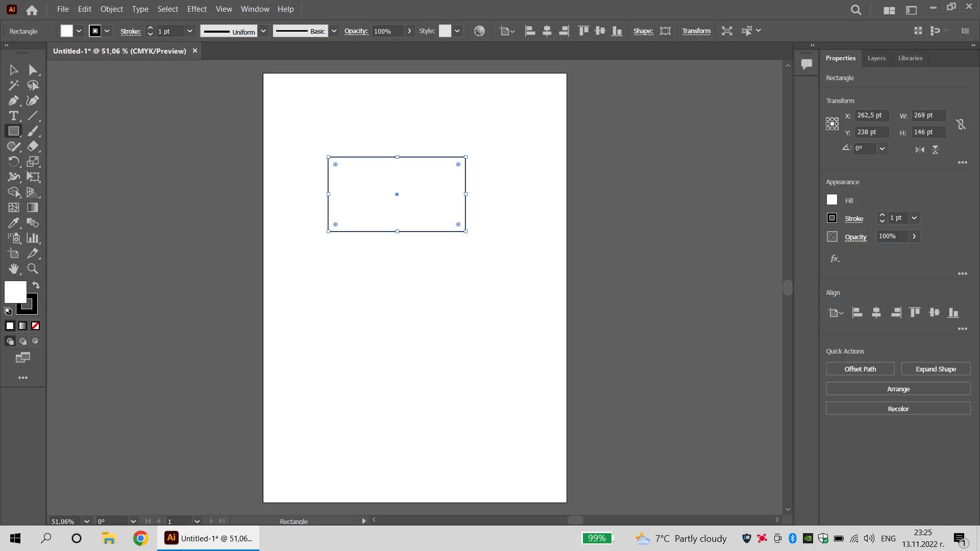This screenshot has height=551, width=980.
Task: Toggle constrain width and height proportions
Action: click(x=961, y=124)
